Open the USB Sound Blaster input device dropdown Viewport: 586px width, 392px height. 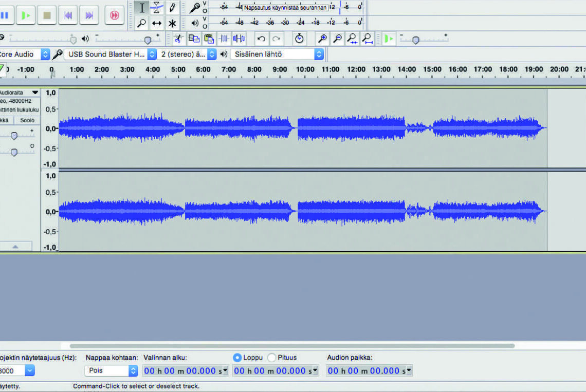(152, 54)
